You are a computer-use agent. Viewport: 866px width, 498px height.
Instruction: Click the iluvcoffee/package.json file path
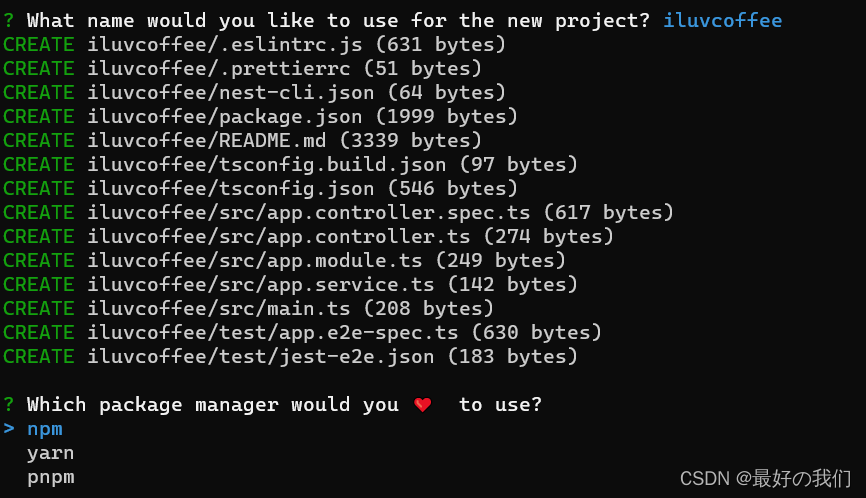(x=225, y=116)
